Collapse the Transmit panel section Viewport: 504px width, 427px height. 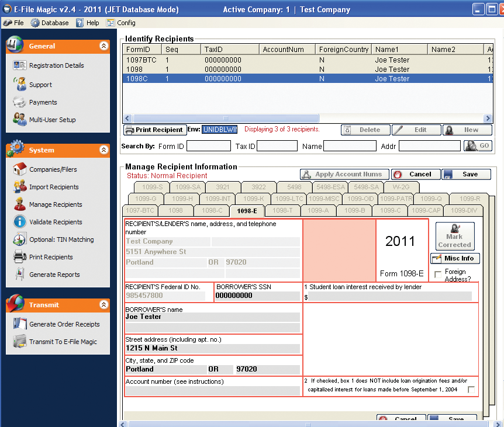[x=103, y=305]
